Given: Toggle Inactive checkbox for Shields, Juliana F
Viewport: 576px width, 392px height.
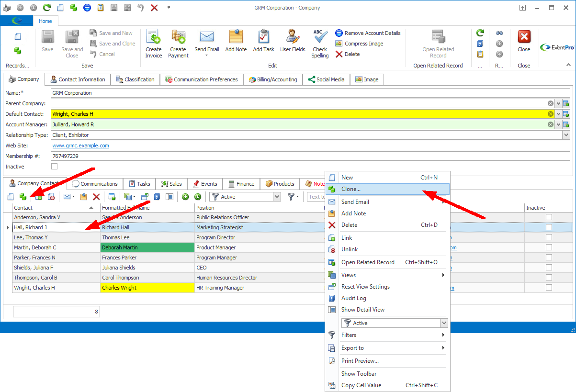Looking at the screenshot, I should coord(549,268).
